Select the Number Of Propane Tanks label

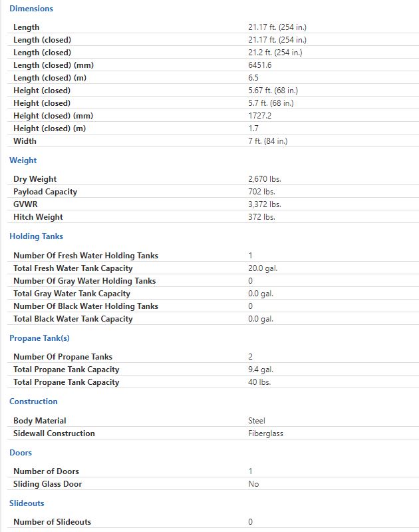tap(63, 357)
